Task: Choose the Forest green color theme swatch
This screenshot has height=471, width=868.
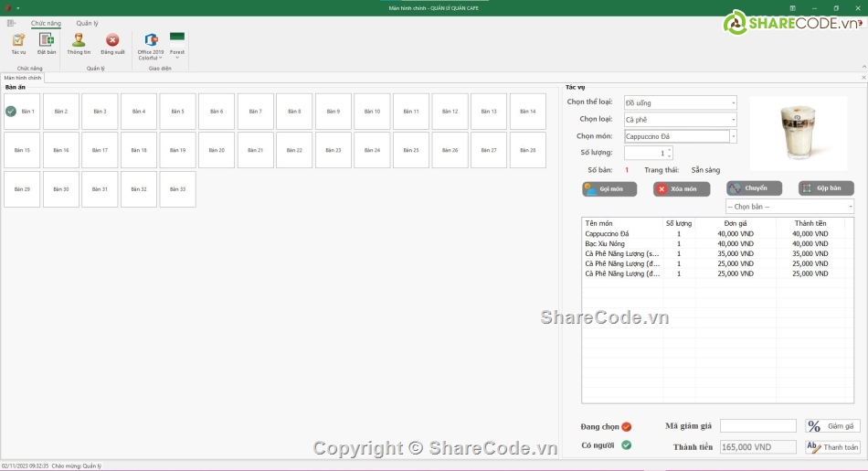Action: point(177,38)
